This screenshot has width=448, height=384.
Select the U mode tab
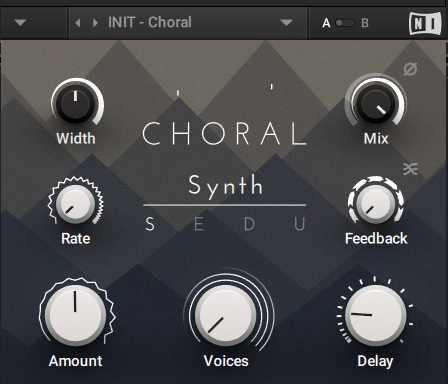coord(300,224)
